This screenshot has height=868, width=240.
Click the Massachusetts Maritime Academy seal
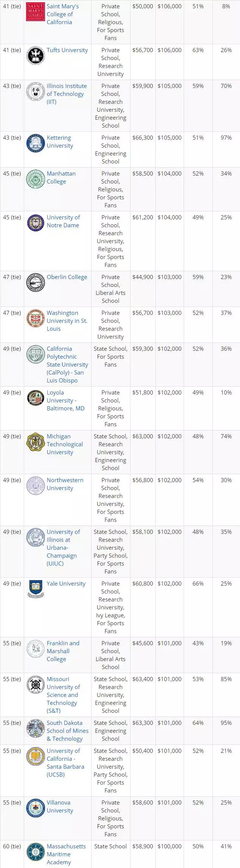(x=36, y=852)
